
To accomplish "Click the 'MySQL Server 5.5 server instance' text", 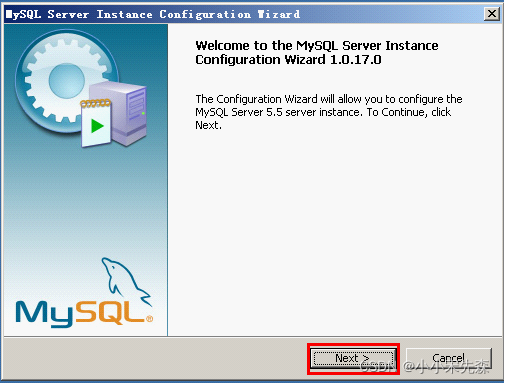I will [278, 112].
